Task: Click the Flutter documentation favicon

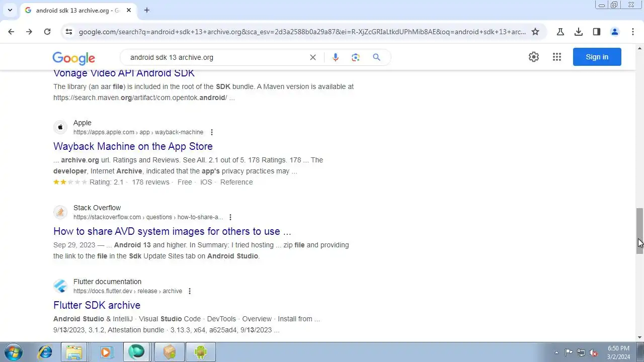Action: [60, 286]
